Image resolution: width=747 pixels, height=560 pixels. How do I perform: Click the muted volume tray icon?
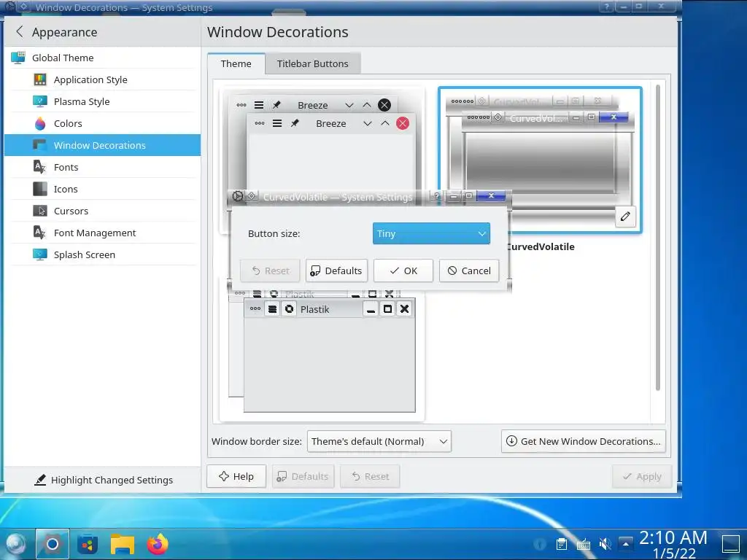tap(605, 543)
